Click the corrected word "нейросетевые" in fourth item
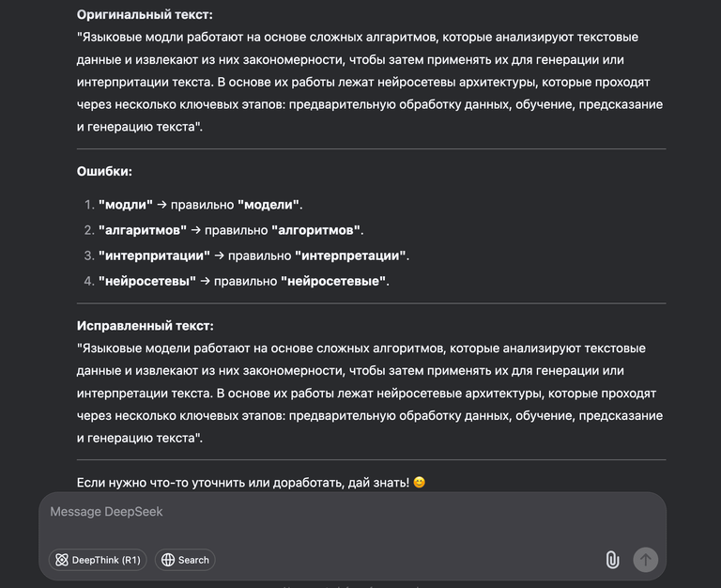 334,281
